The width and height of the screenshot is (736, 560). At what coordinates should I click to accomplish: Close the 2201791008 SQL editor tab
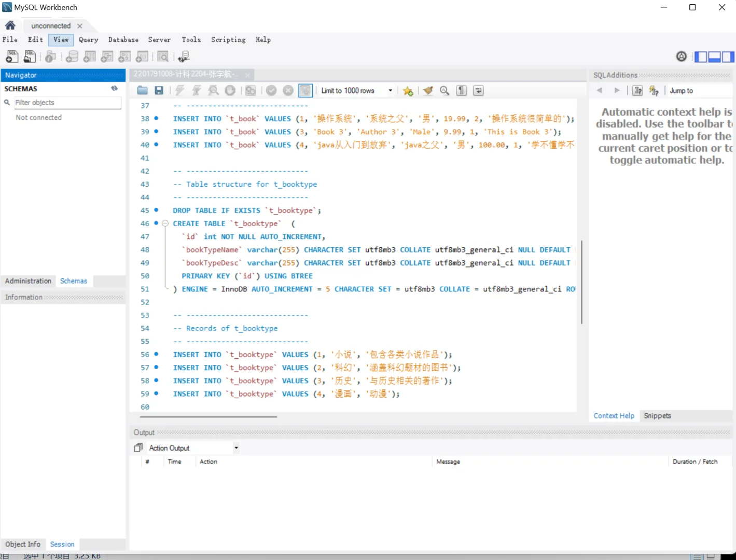(247, 75)
